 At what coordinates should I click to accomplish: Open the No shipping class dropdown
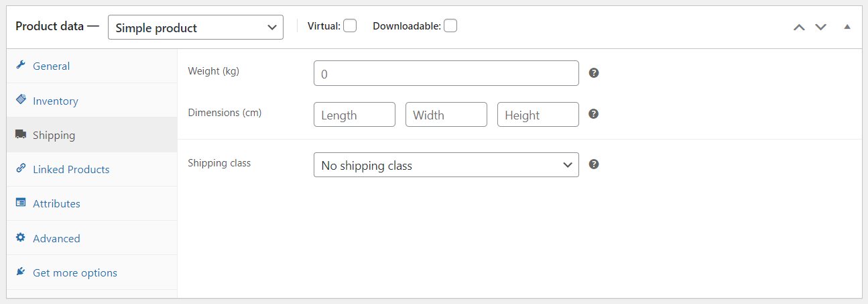(x=446, y=165)
